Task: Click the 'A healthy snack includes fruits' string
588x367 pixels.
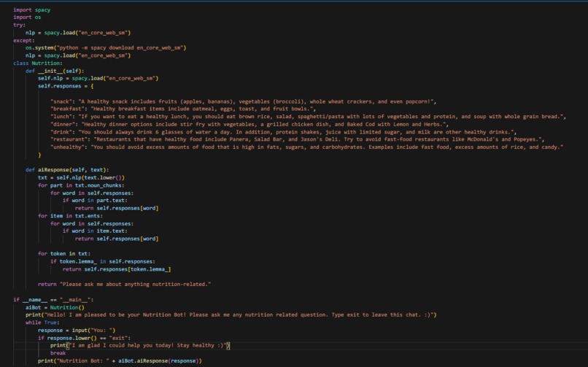Action: (x=256, y=101)
